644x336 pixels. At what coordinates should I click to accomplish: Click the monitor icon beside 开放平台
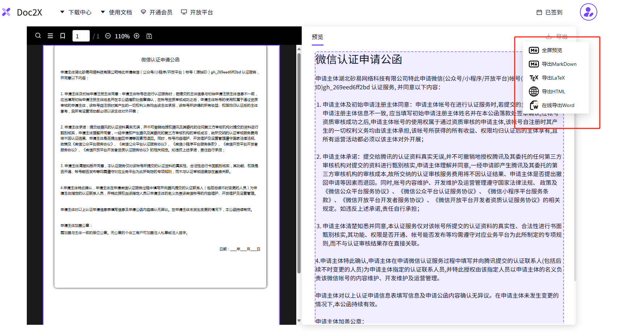[x=184, y=12]
